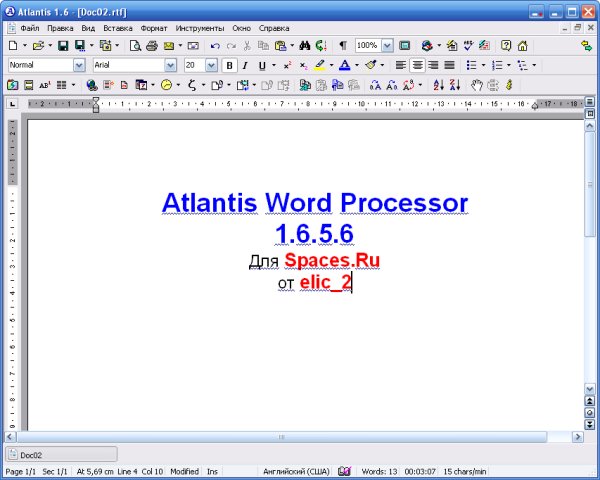Open highlight color dropdown arrow

click(331, 65)
